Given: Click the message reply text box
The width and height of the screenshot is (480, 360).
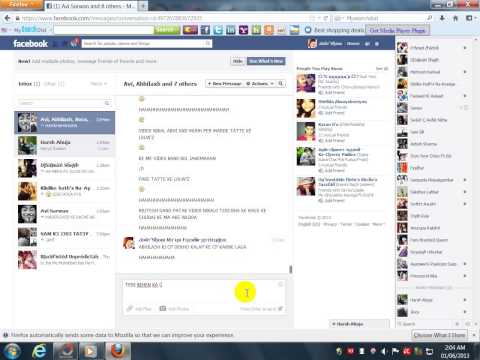Looking at the screenshot, I should (203, 291).
